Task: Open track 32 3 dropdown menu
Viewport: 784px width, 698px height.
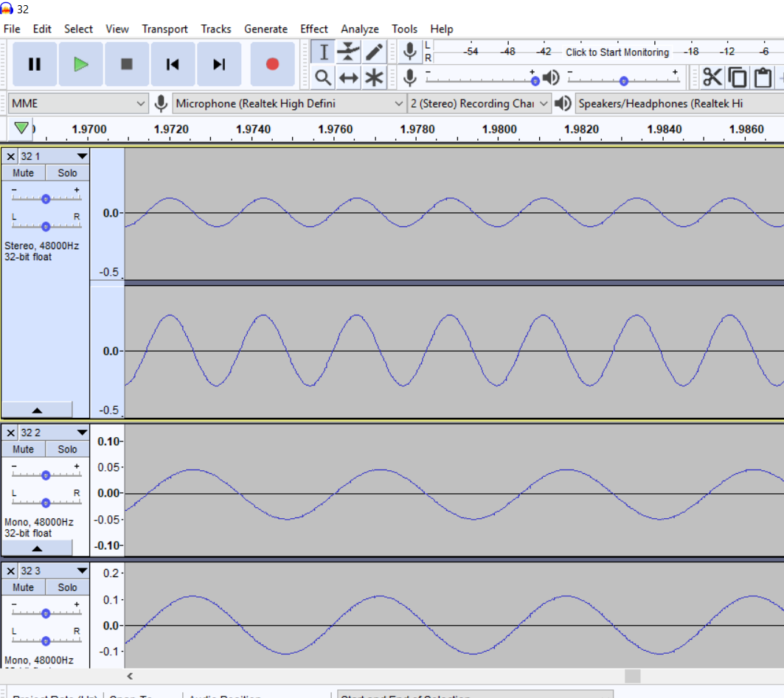Action: point(82,570)
